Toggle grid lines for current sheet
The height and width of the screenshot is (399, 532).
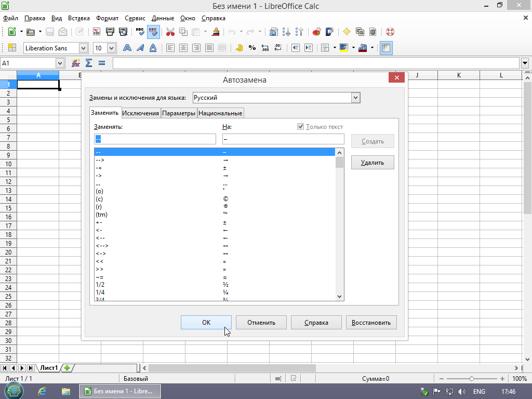pos(386,48)
